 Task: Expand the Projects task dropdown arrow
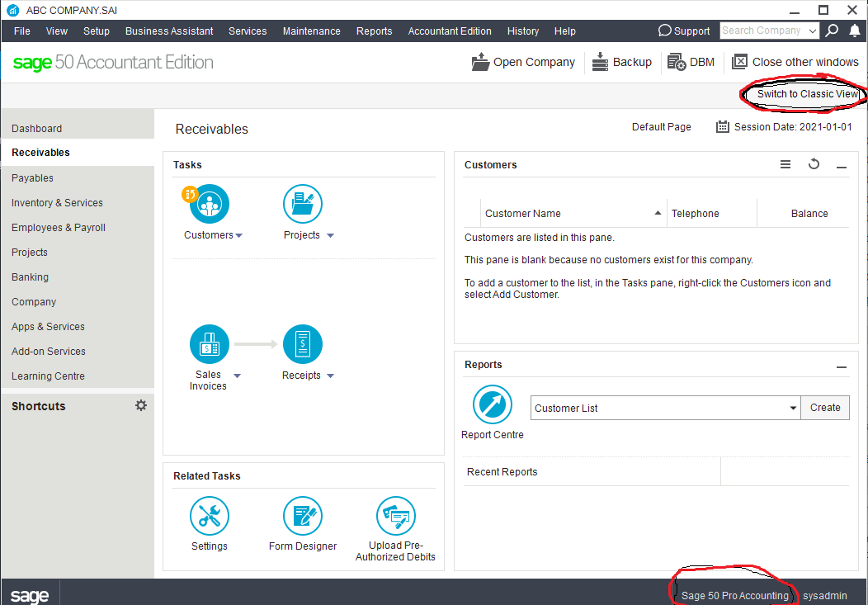tap(331, 235)
